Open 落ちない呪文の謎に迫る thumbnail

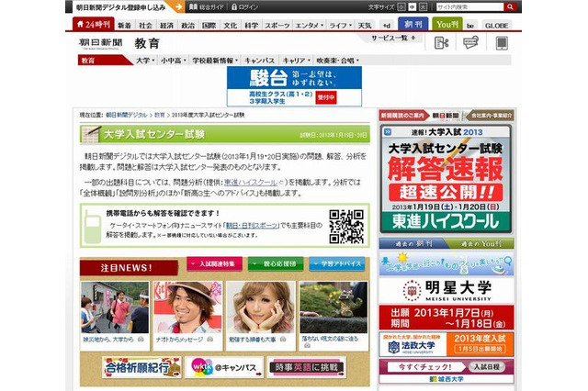click(334, 307)
